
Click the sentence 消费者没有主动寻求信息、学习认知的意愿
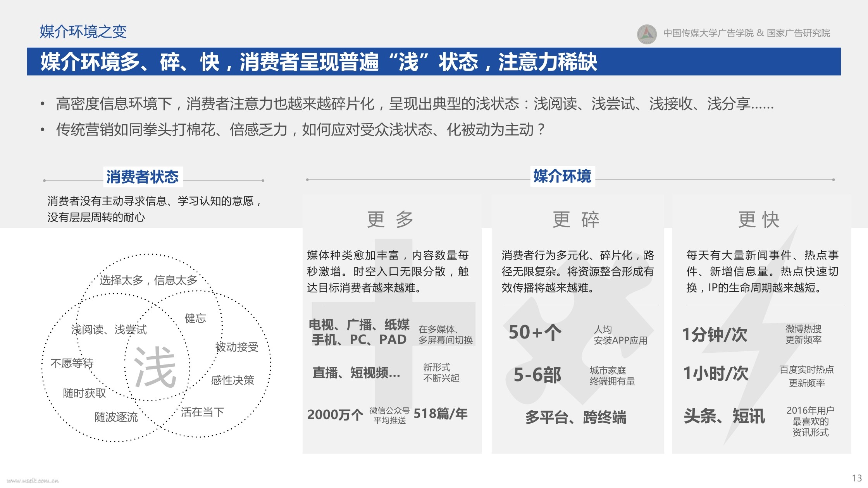(x=155, y=201)
